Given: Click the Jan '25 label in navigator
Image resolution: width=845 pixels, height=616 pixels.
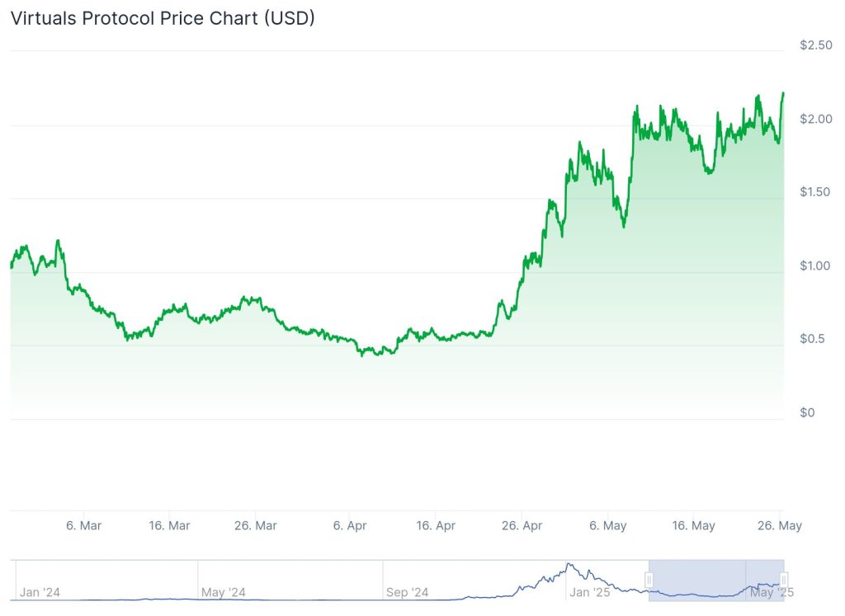Looking at the screenshot, I should 589,592.
